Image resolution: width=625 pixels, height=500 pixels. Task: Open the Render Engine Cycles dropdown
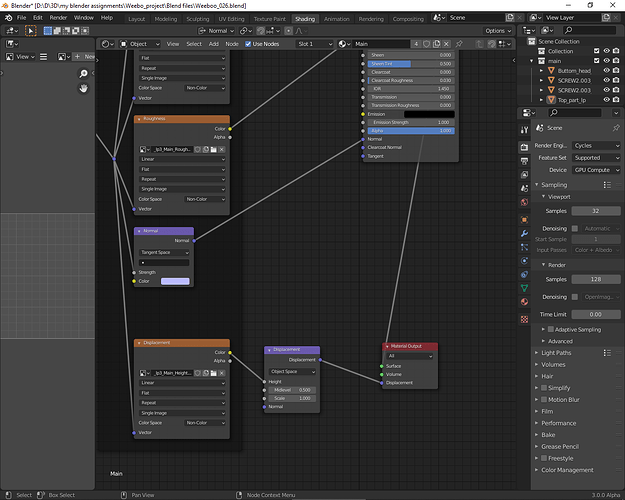596,146
